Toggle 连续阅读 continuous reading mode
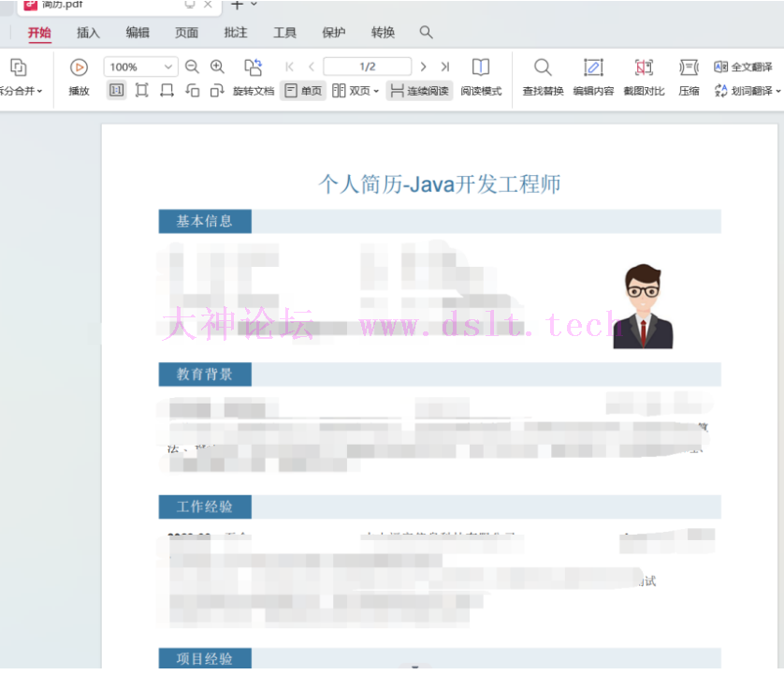Image resolution: width=784 pixels, height=675 pixels. click(x=419, y=91)
